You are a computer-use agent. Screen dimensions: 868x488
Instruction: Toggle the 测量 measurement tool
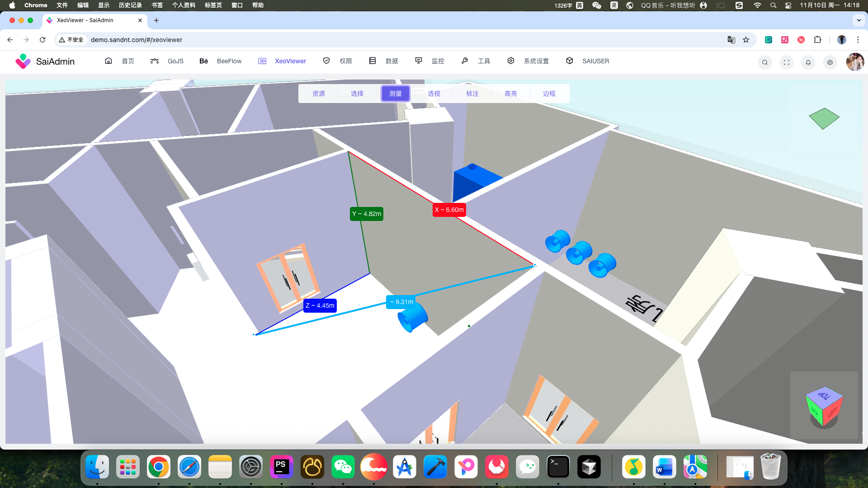coord(395,94)
